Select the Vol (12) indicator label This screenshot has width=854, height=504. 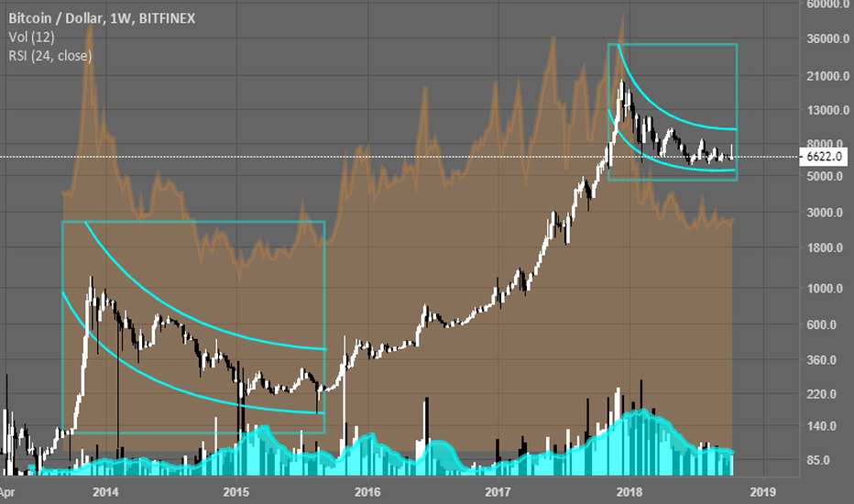pyautogui.click(x=31, y=37)
